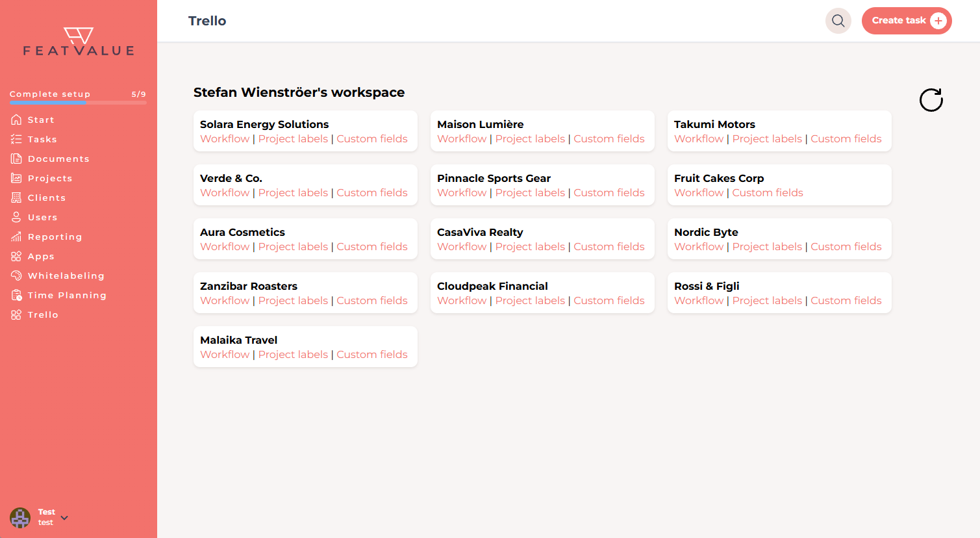The height and width of the screenshot is (538, 980).
Task: Open Whitelabeling in the sidebar
Action: click(66, 275)
